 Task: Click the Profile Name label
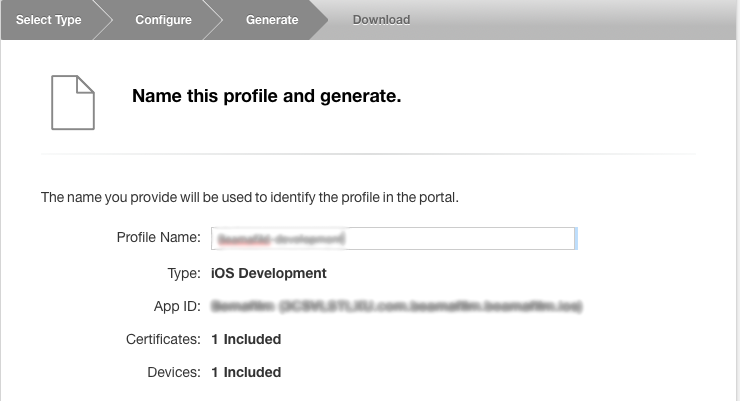coord(158,238)
